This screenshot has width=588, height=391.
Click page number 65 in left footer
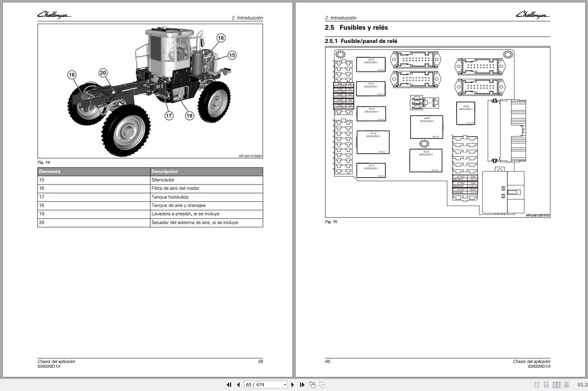point(260,361)
